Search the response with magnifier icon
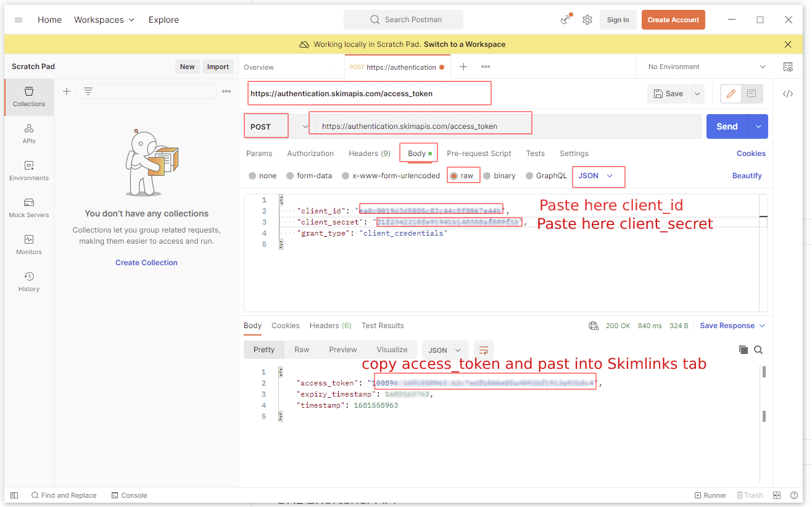 click(x=758, y=350)
